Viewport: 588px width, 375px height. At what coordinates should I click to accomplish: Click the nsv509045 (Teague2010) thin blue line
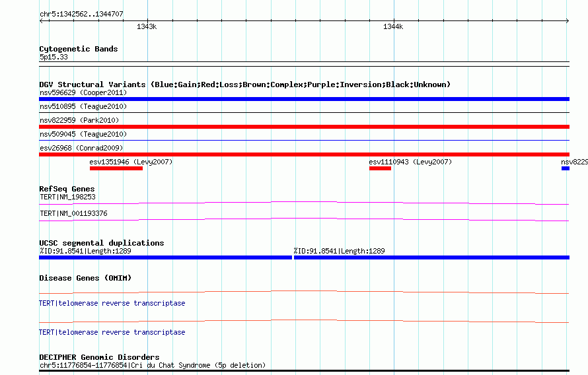click(304, 140)
